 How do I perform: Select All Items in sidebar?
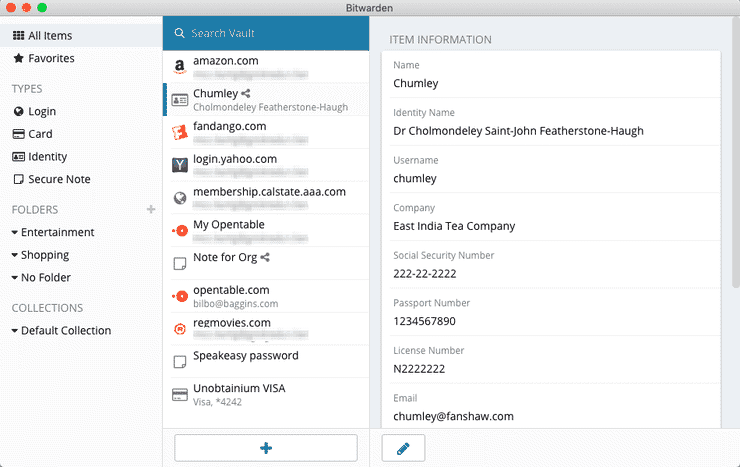81,35
